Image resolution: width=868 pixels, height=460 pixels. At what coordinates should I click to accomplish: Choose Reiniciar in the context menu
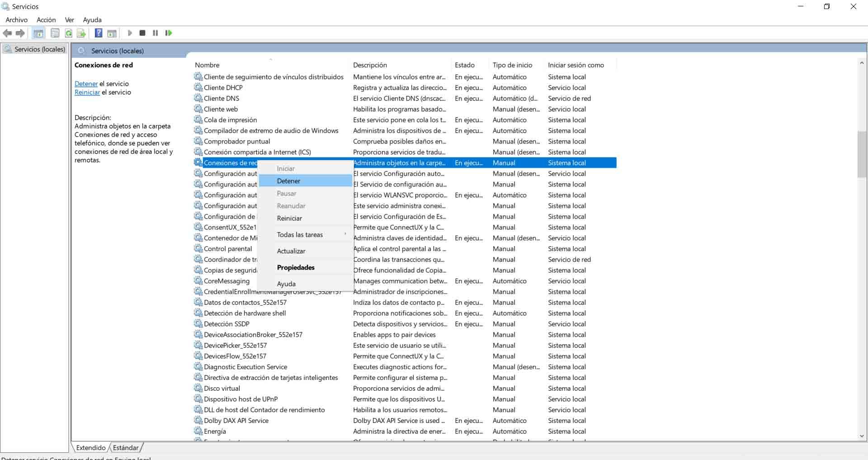[305, 218]
